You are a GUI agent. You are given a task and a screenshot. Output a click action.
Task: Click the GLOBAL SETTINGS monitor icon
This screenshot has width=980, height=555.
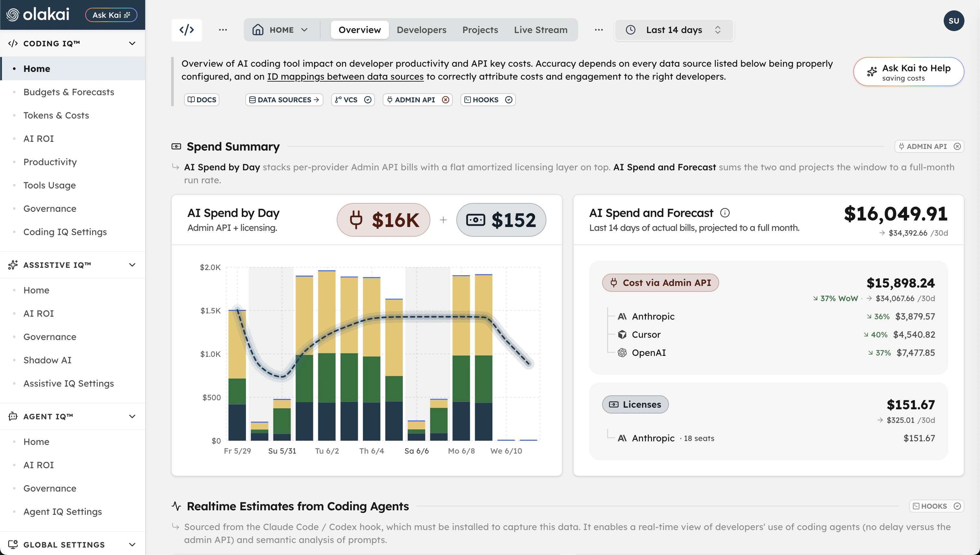tap(13, 544)
